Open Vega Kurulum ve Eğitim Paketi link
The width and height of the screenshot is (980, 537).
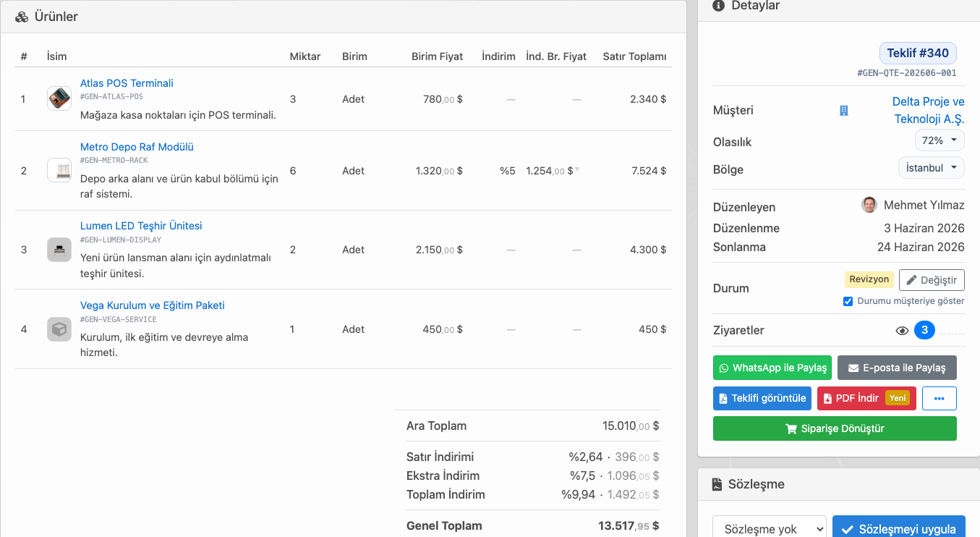point(153,305)
